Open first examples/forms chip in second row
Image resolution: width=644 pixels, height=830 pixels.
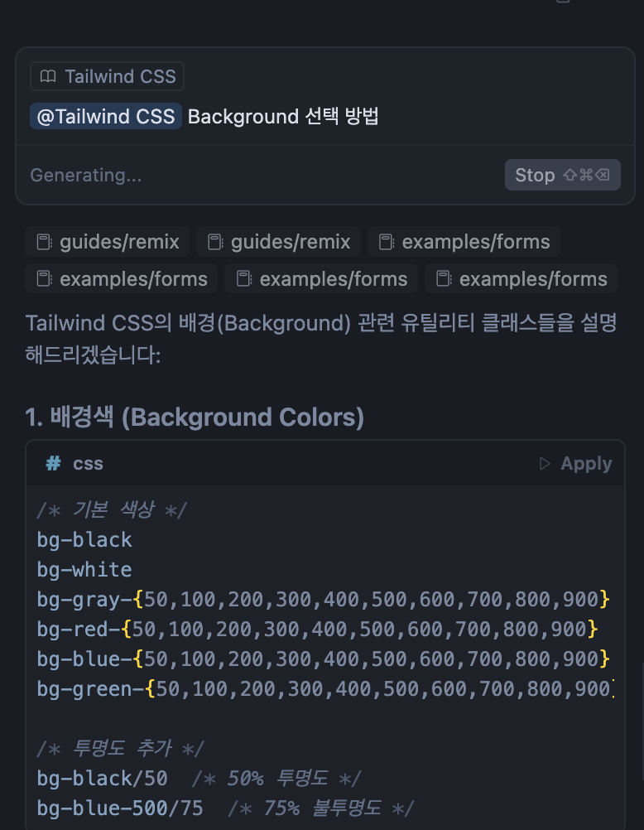(x=122, y=279)
